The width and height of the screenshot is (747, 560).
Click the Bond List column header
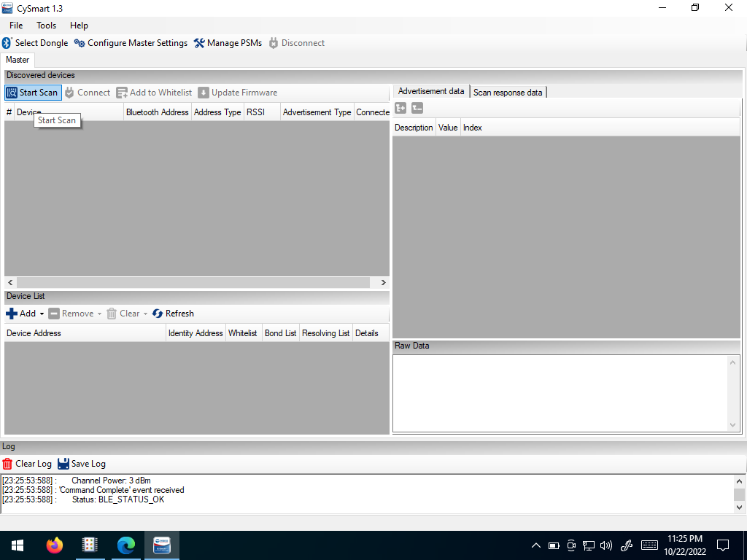click(x=281, y=333)
